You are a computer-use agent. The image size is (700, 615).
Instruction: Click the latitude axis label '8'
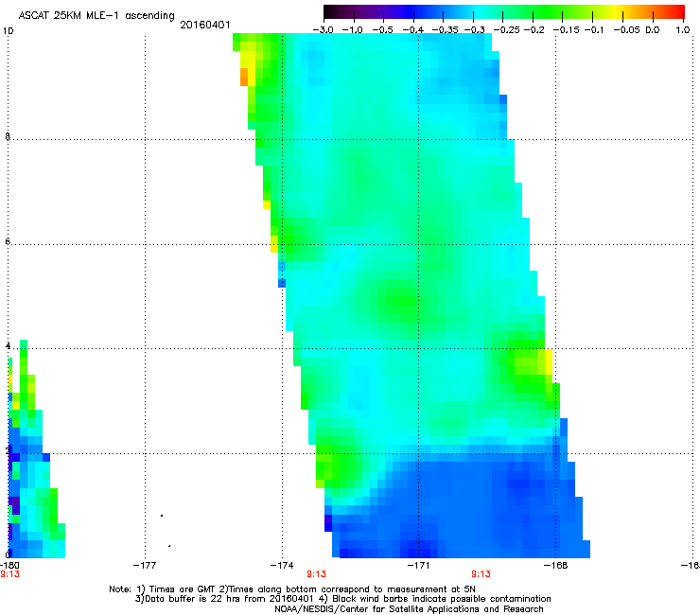click(8, 136)
